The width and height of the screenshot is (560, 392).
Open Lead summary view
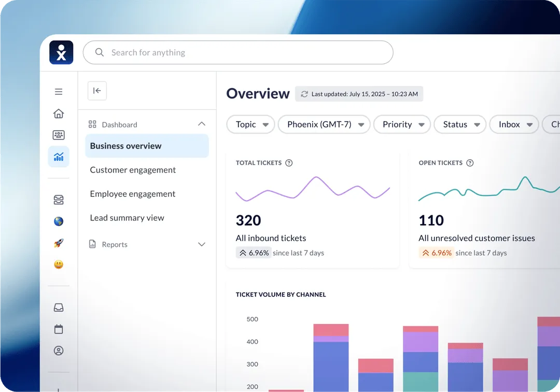point(127,218)
